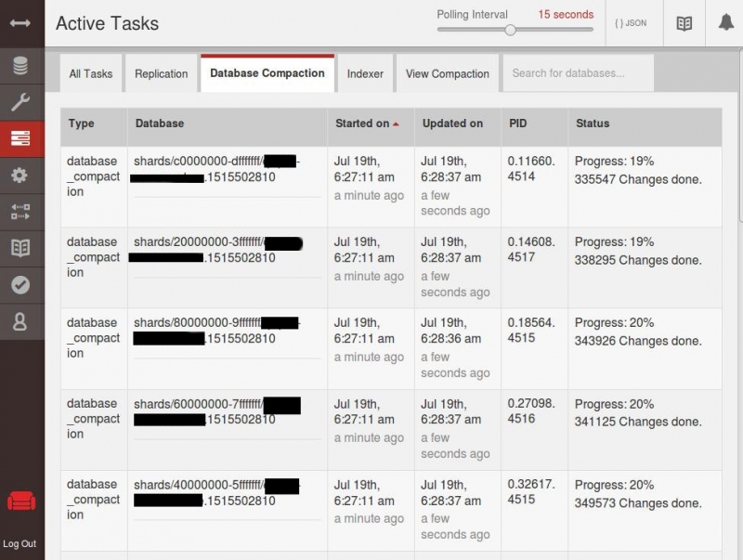Viewport: 743px width, 560px height.
Task: Open the Replication arrows icon in the sidebar
Action: click(20, 212)
